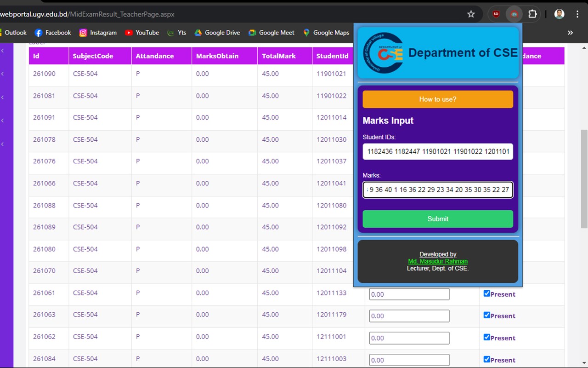Uncheck Present for student 12011179
The height and width of the screenshot is (368, 588).
coord(487,315)
